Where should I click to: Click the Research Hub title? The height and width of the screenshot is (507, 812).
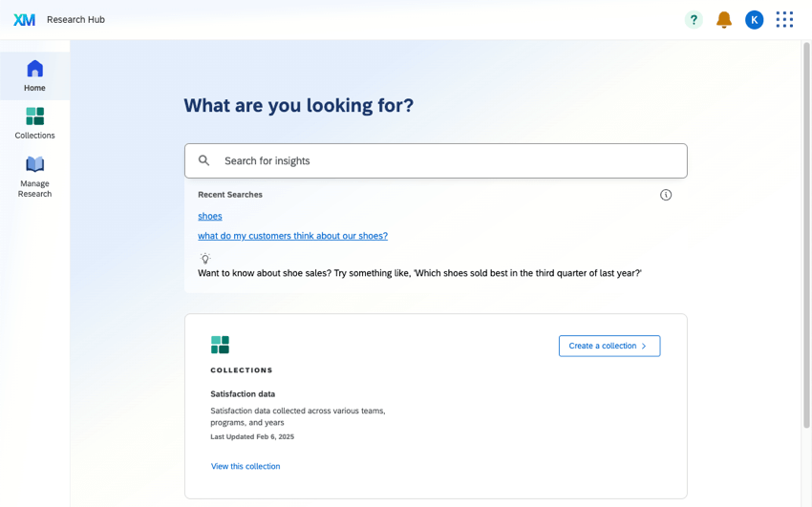pos(75,20)
